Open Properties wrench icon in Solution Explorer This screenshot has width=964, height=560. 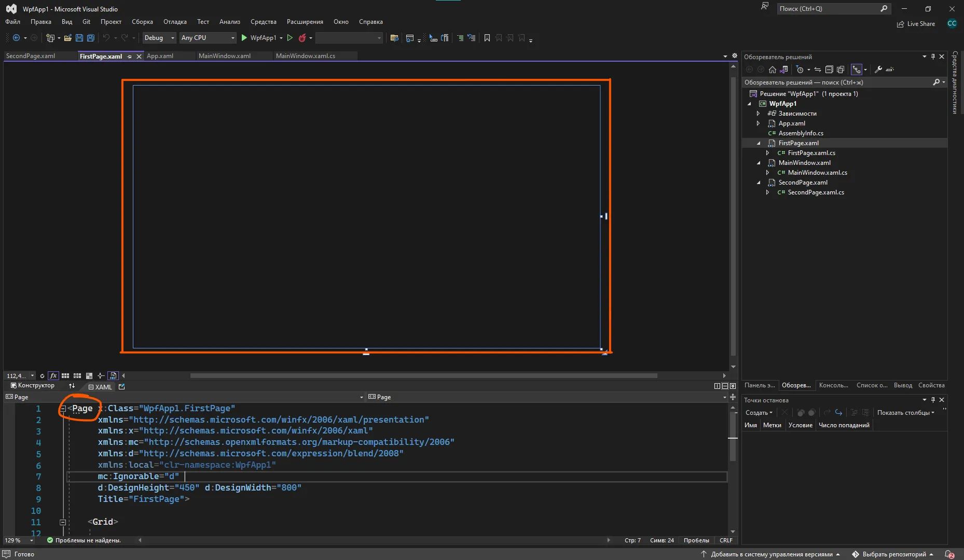coord(878,69)
